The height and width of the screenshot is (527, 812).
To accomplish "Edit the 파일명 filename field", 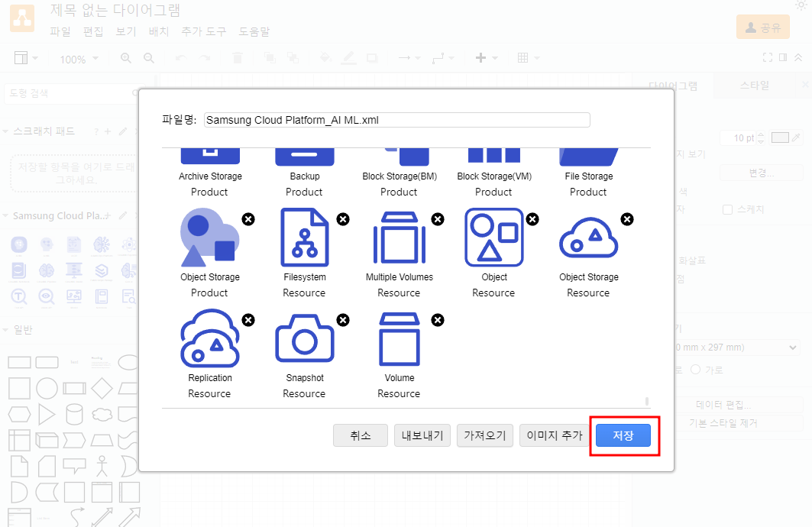I will click(x=396, y=120).
